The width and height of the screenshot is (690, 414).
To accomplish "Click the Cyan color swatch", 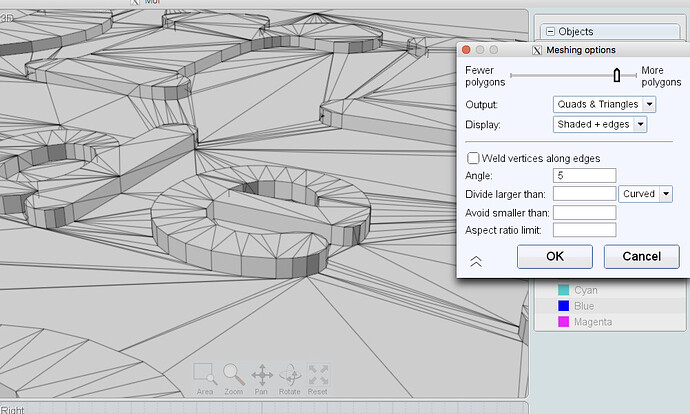I will coord(564,290).
